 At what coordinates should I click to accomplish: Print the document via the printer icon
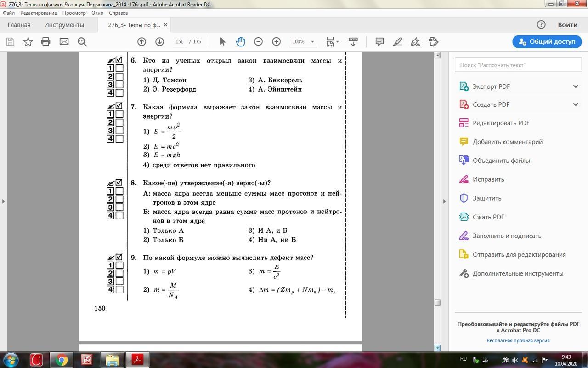pyautogui.click(x=45, y=42)
